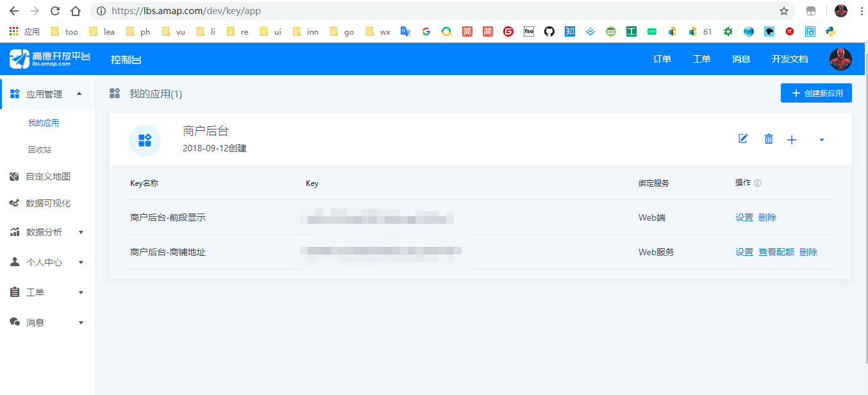Select 我的应用 in the sidebar

(x=44, y=122)
